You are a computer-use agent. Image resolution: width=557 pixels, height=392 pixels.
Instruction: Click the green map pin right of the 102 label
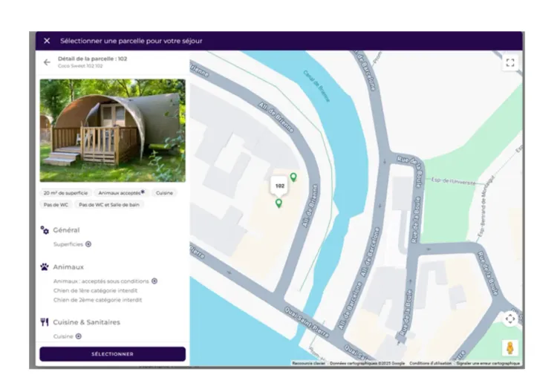point(293,177)
